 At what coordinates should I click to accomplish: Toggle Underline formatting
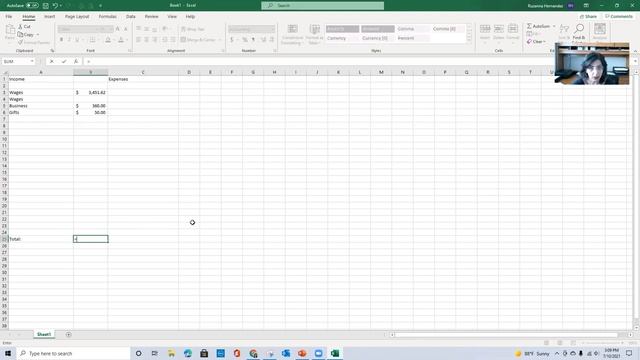(x=77, y=40)
